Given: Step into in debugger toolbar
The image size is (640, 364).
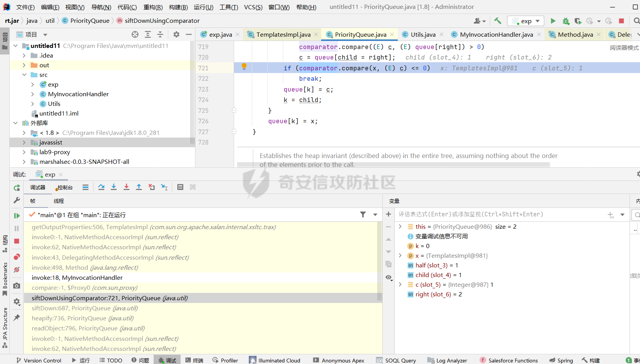Looking at the screenshot, I should [x=114, y=187].
